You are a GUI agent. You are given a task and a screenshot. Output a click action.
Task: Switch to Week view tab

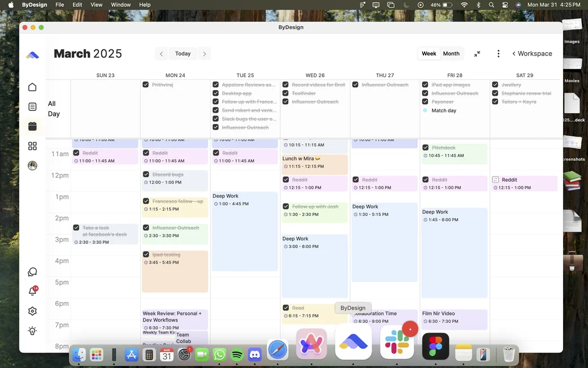click(429, 54)
